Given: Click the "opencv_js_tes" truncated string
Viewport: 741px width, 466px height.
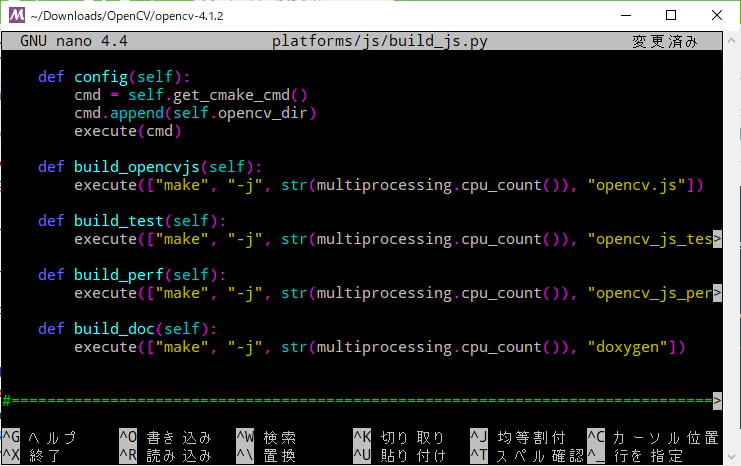Looking at the screenshot, I should tap(650, 239).
